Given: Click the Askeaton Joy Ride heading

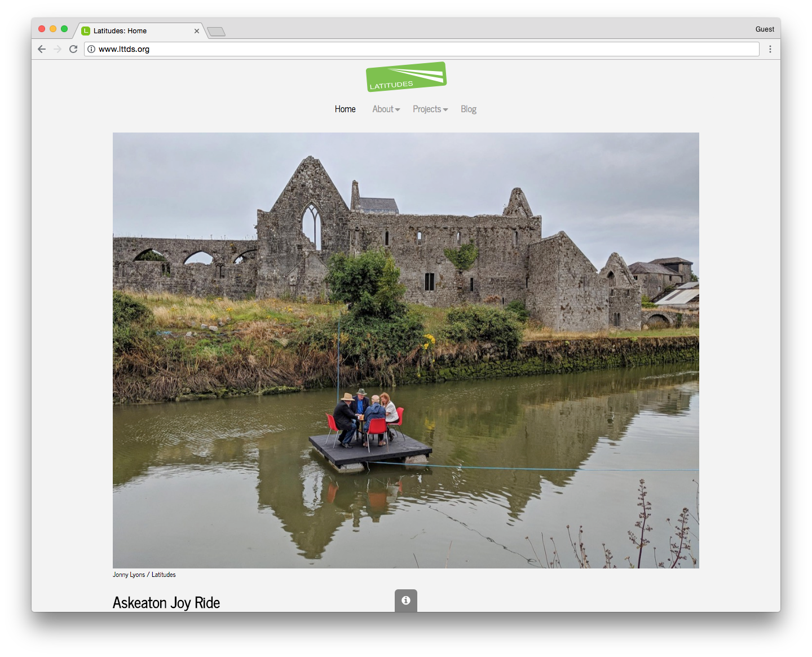Looking at the screenshot, I should click(166, 603).
